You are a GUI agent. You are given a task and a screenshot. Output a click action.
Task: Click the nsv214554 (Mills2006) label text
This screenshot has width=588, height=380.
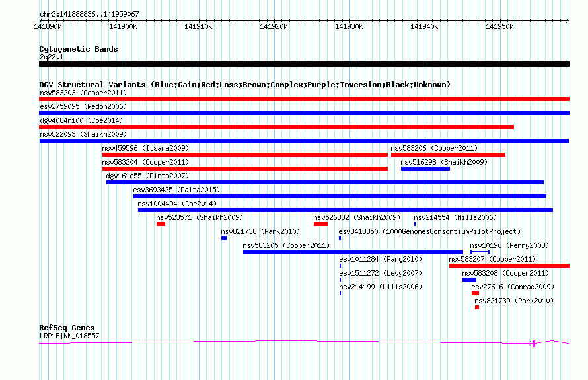pyautogui.click(x=455, y=217)
